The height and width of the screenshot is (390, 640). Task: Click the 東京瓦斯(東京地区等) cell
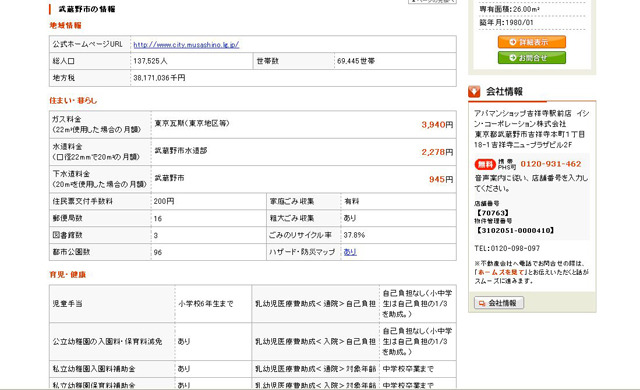[192, 123]
